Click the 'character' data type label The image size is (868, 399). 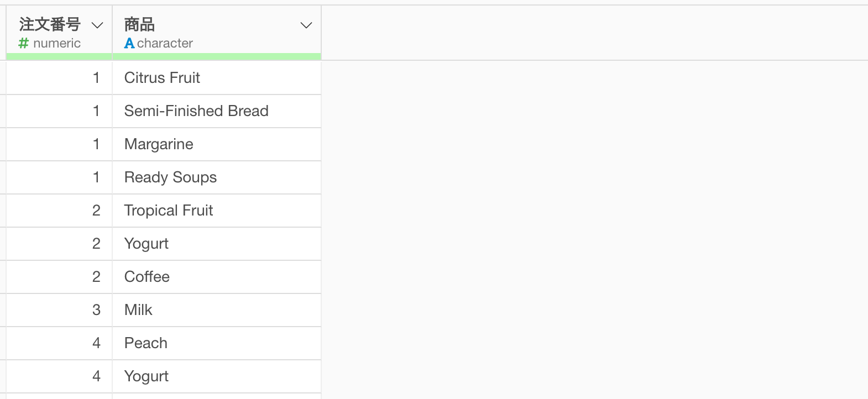coord(165,43)
